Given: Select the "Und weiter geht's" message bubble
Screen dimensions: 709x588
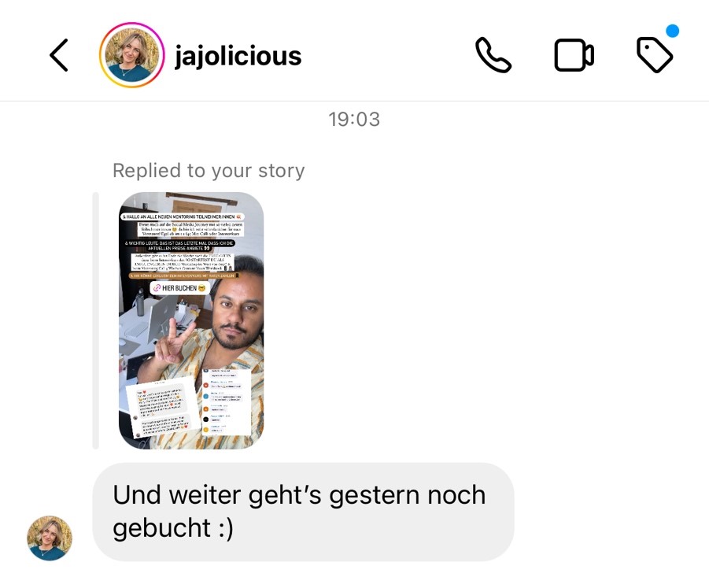Looking at the screenshot, I should pyautogui.click(x=303, y=512).
